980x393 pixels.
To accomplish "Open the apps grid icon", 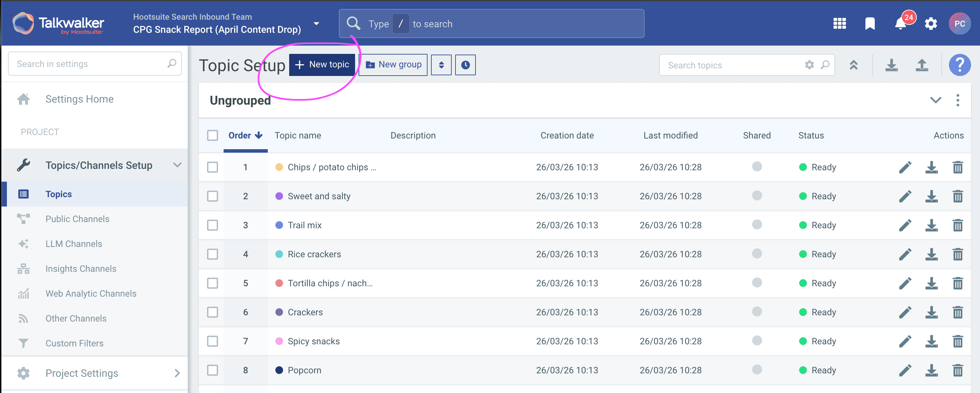I will (839, 24).
